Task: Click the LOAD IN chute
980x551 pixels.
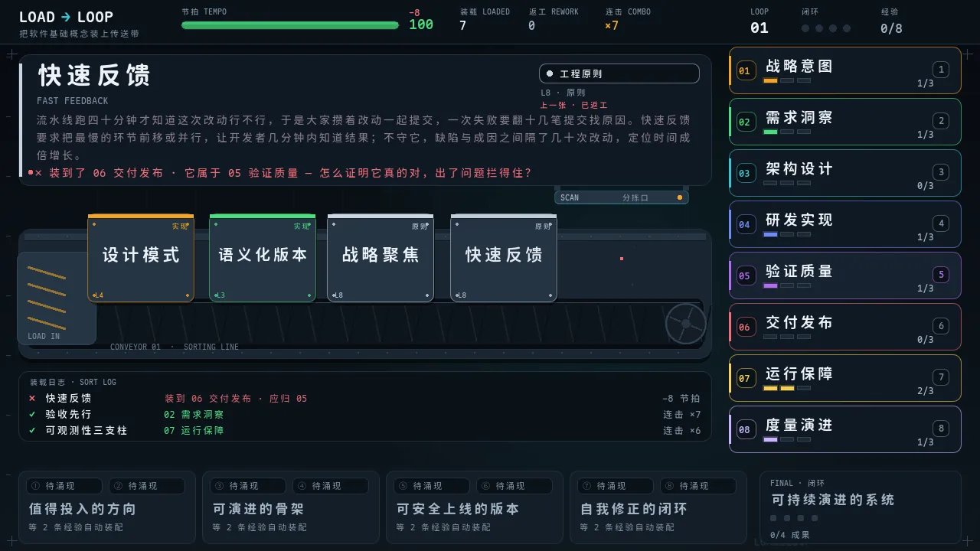Action: [x=57, y=298]
